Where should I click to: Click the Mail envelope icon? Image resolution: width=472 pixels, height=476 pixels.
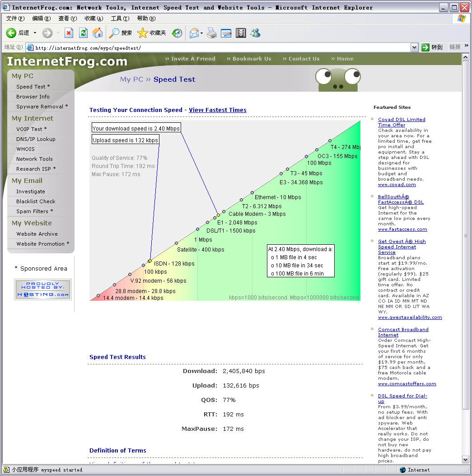coord(194,33)
